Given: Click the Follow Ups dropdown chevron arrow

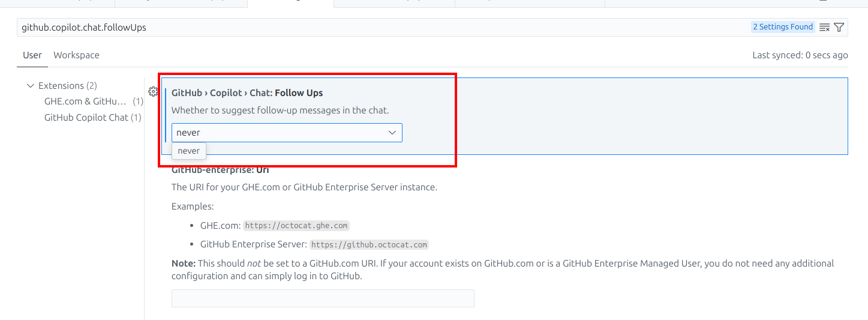Looking at the screenshot, I should (392, 133).
